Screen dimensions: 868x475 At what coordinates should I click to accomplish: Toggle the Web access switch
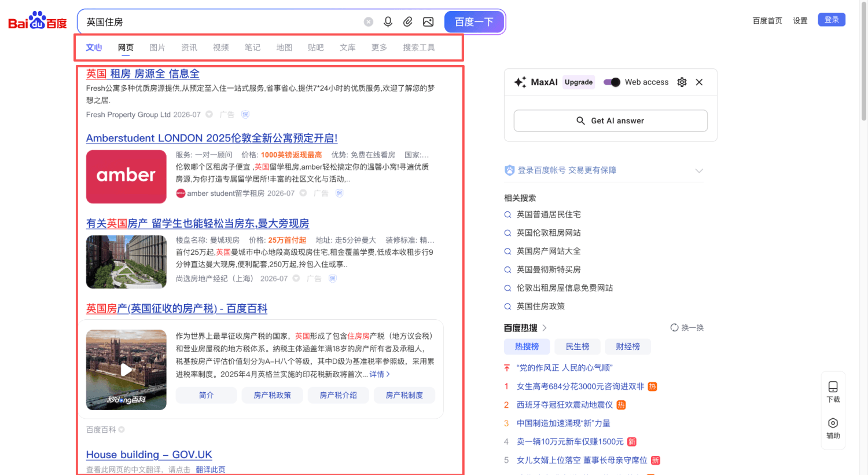tap(612, 82)
